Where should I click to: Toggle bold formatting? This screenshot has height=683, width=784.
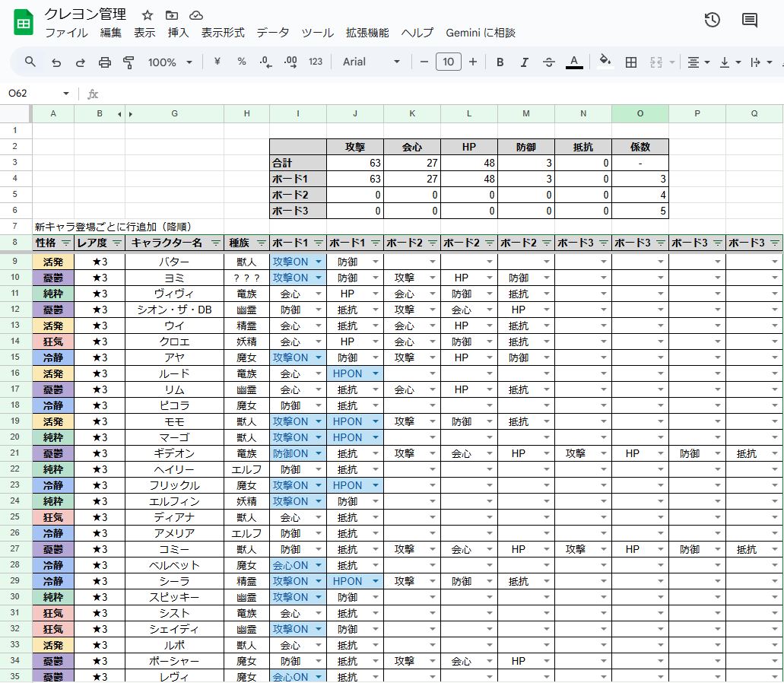click(x=500, y=62)
